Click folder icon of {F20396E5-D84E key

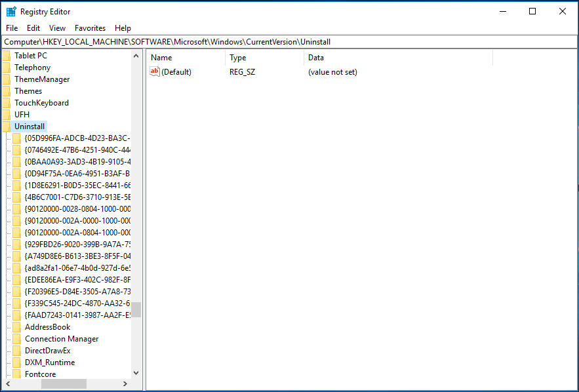[x=16, y=292]
